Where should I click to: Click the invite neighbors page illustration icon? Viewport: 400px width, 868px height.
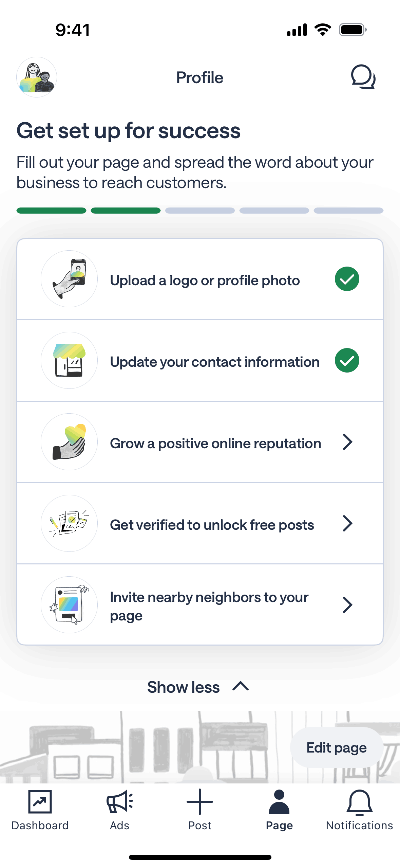click(69, 605)
